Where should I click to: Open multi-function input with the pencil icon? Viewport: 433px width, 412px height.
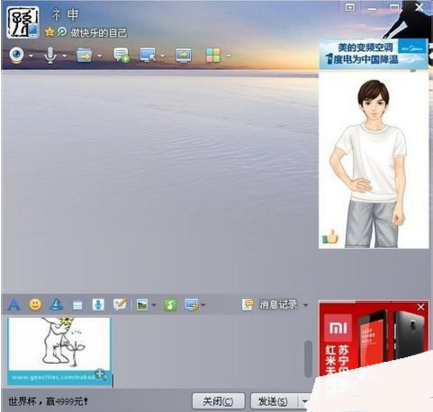(x=120, y=304)
